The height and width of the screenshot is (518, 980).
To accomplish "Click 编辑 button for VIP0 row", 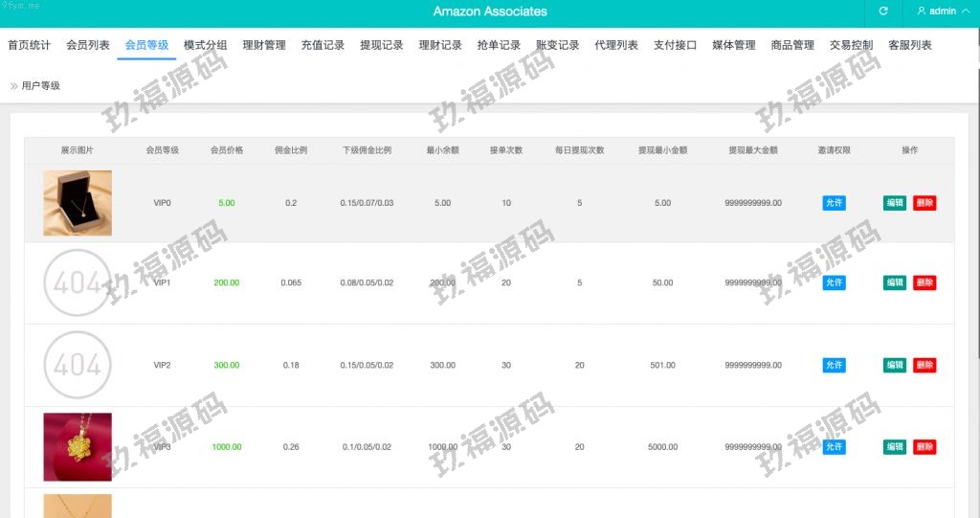I will 894,203.
